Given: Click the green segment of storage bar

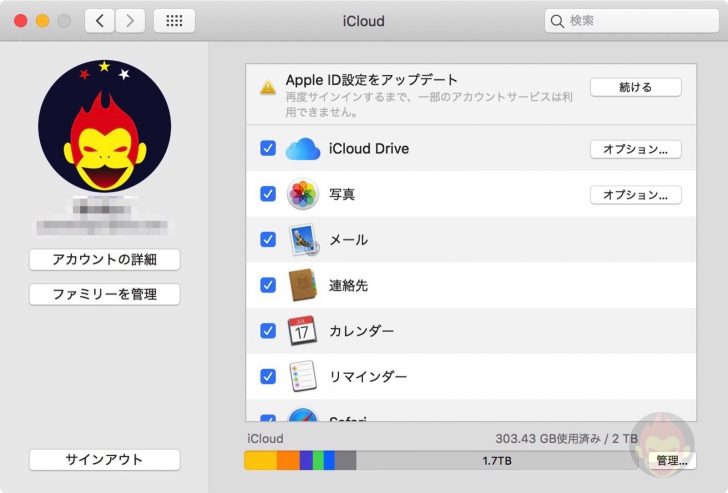Looking at the screenshot, I should click(318, 461).
